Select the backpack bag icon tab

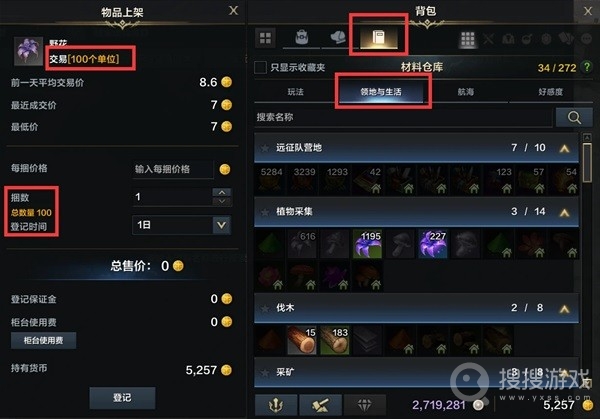[302, 37]
